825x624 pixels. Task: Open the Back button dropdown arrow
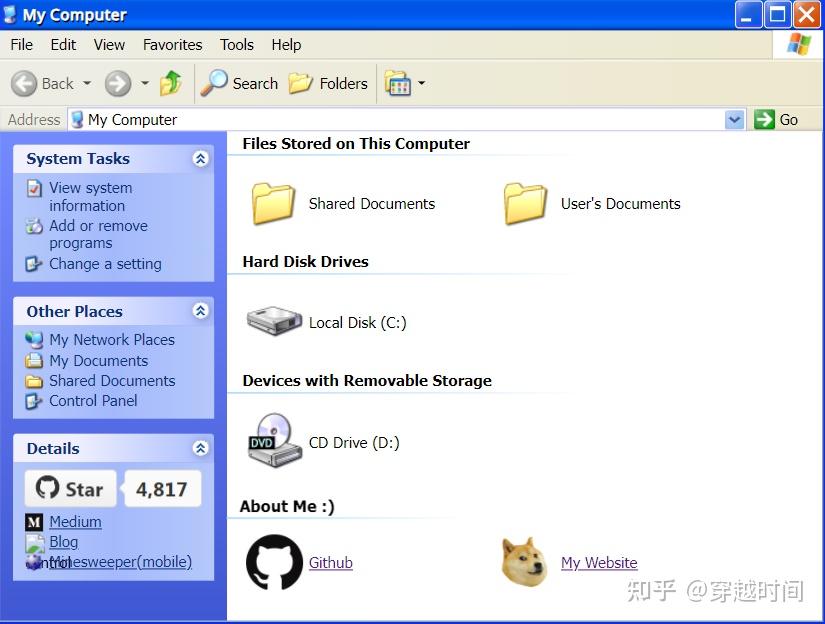click(x=87, y=83)
